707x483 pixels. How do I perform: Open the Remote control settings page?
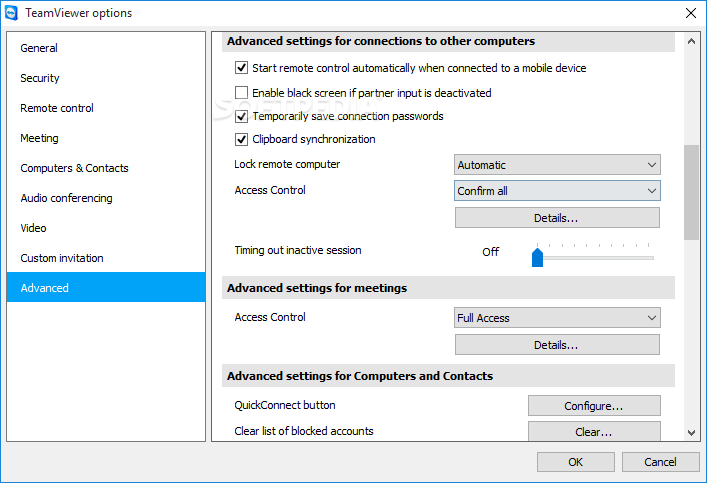106,108
